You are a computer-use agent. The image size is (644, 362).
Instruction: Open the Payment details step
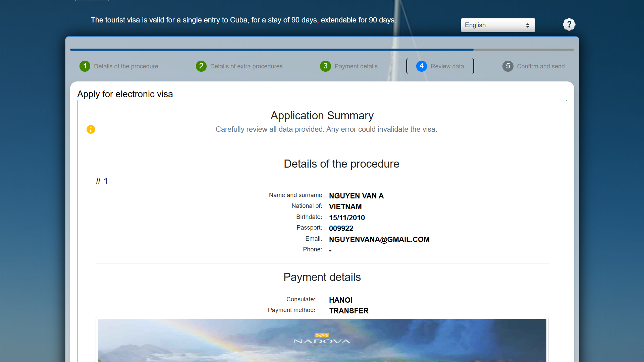pos(356,66)
